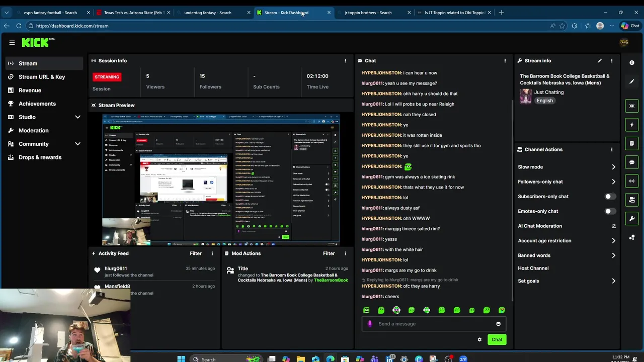This screenshot has width=644, height=362.
Task: Open Stream URL & Key page
Action: click(45, 77)
